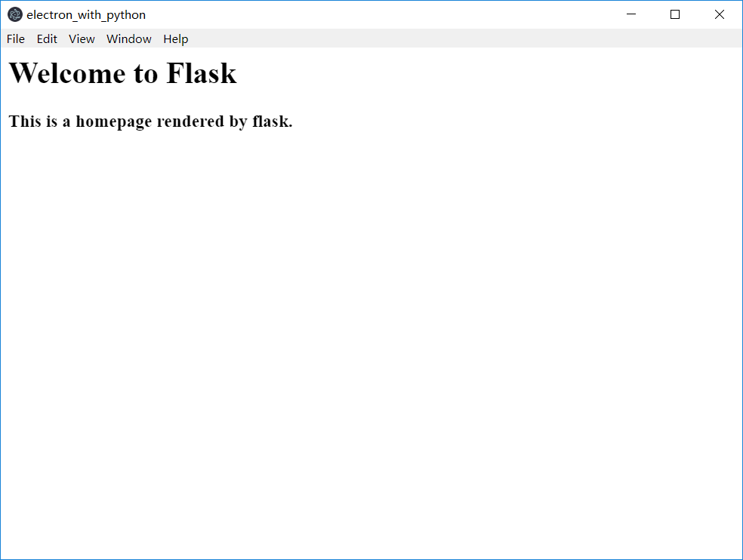
Task: Open the Window menu
Action: [x=129, y=38]
